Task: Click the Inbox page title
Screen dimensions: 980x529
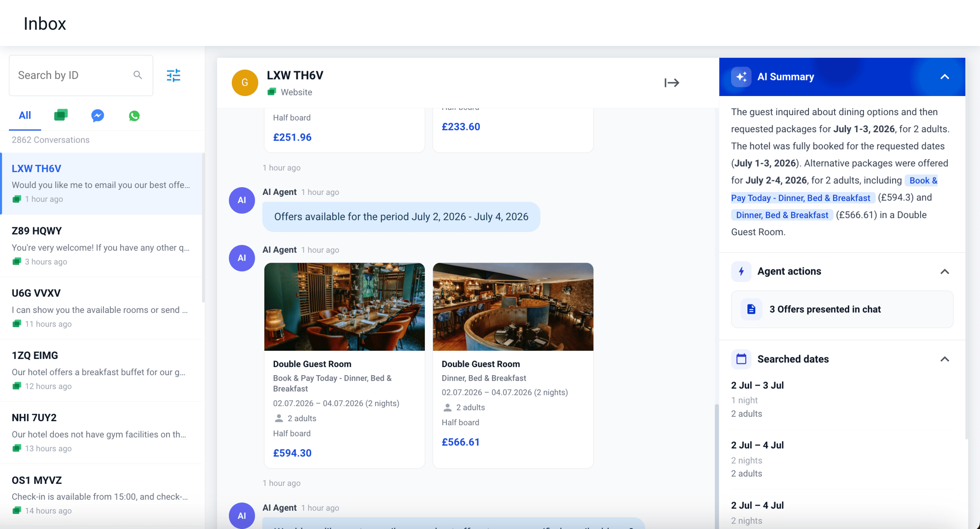Action: [x=45, y=24]
